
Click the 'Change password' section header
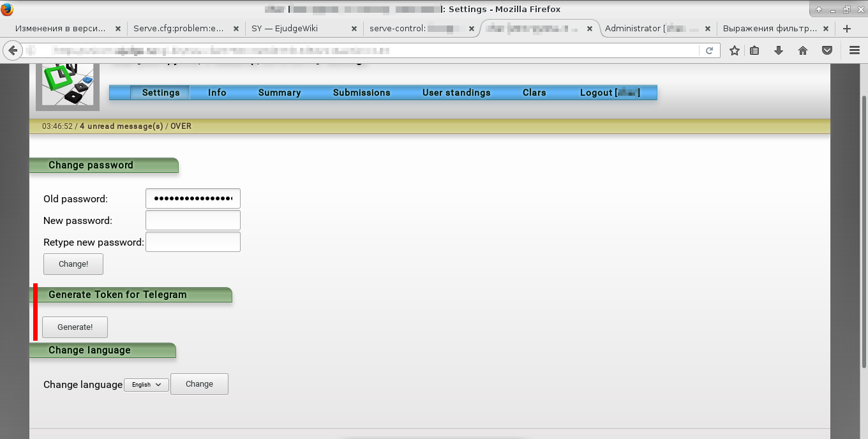103,165
